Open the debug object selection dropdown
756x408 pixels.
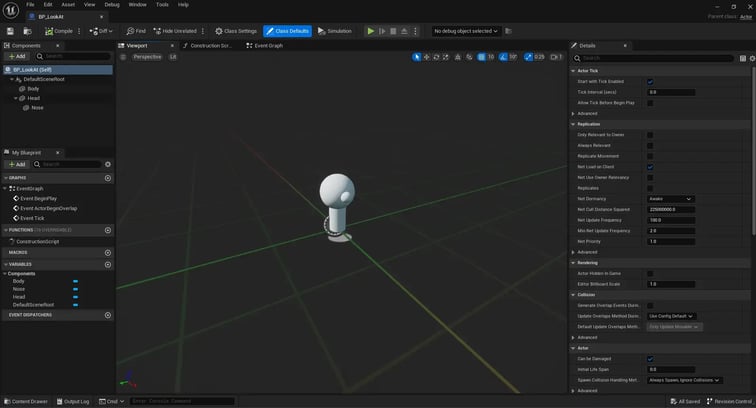click(x=465, y=31)
